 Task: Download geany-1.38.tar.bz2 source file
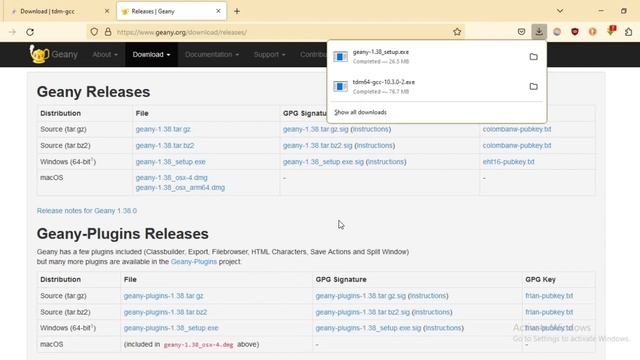pos(165,146)
